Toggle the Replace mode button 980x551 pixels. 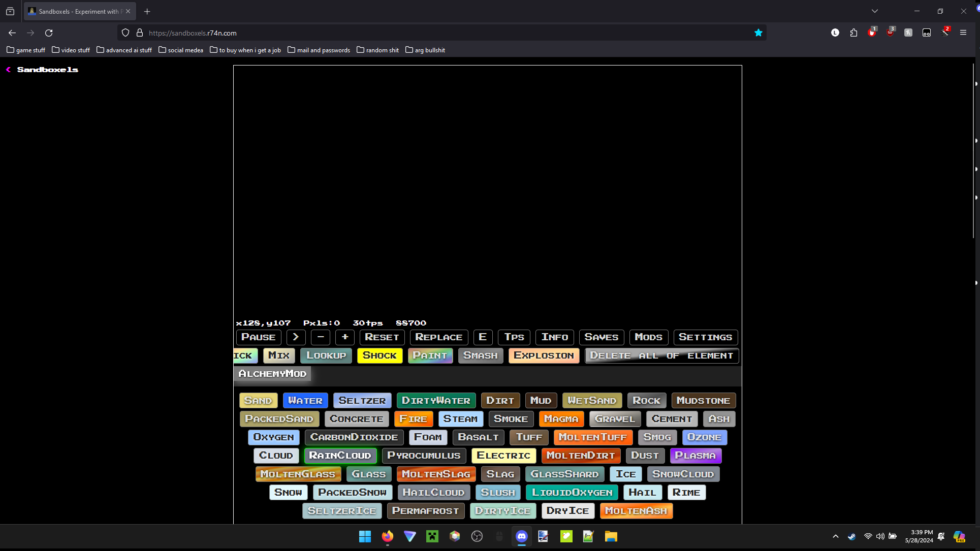(438, 337)
